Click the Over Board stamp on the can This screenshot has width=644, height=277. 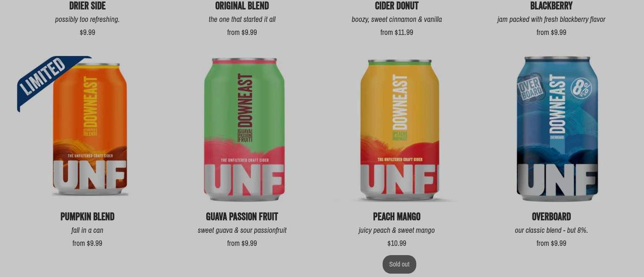click(531, 89)
